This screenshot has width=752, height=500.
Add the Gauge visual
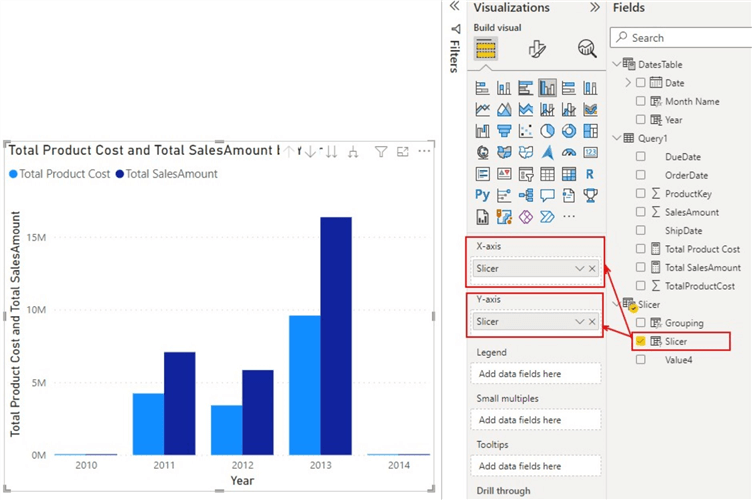(569, 152)
